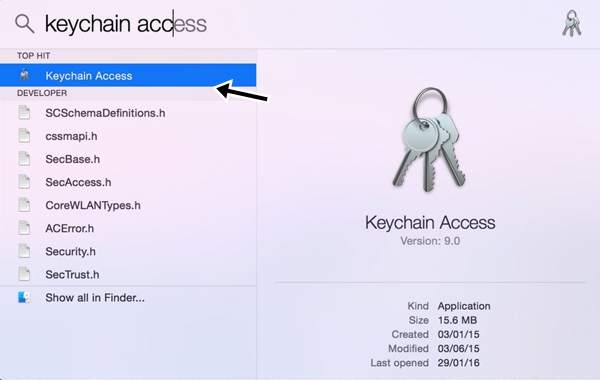Image resolution: width=600 pixels, height=380 pixels.
Task: Choose the ACError.h result
Action: pyautogui.click(x=128, y=228)
